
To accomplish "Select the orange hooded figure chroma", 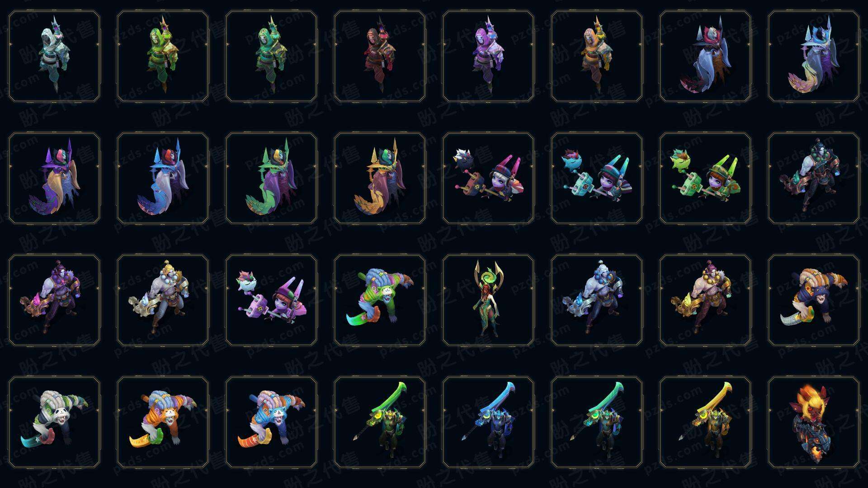I will [x=597, y=56].
